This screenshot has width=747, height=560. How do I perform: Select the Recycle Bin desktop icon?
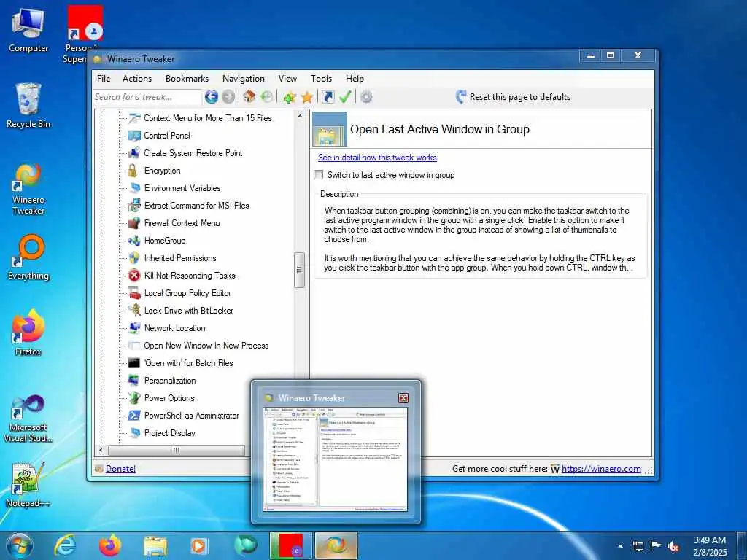coord(28,106)
